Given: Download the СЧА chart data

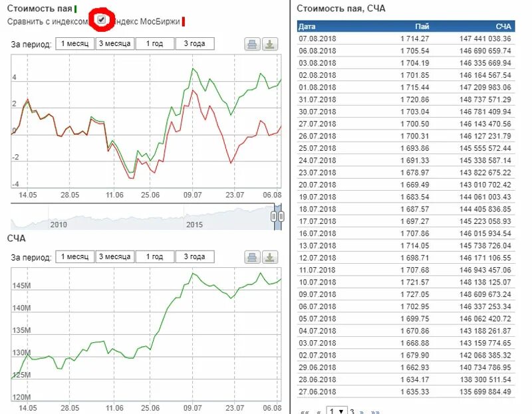Looking at the screenshot, I should (270, 257).
